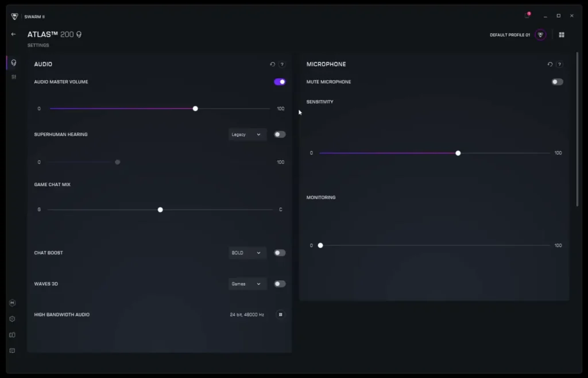Click the MONITORING label

tap(321, 197)
